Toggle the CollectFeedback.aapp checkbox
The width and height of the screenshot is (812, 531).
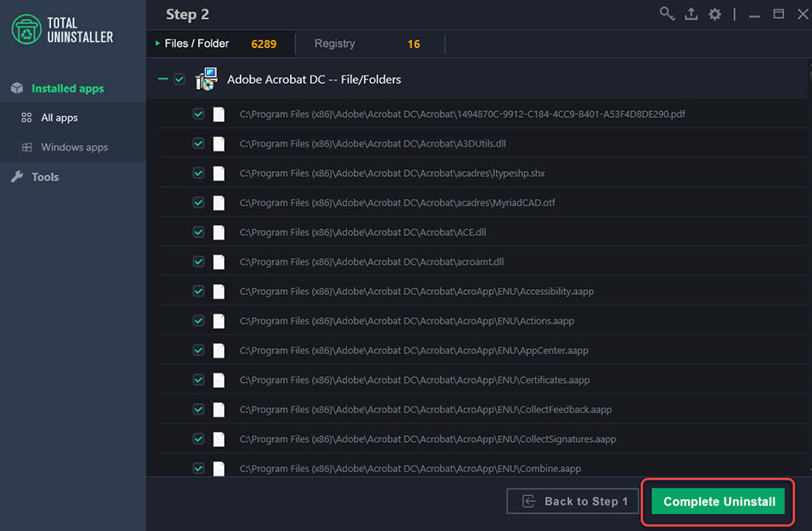pyautogui.click(x=198, y=410)
